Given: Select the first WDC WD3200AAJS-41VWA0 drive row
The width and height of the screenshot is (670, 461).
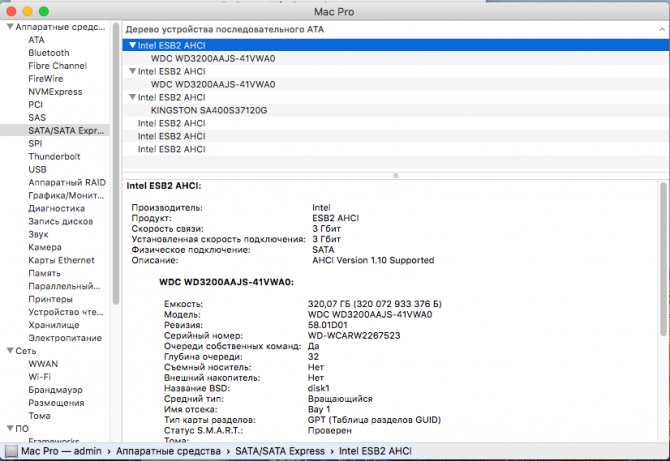Looking at the screenshot, I should pos(396,58).
